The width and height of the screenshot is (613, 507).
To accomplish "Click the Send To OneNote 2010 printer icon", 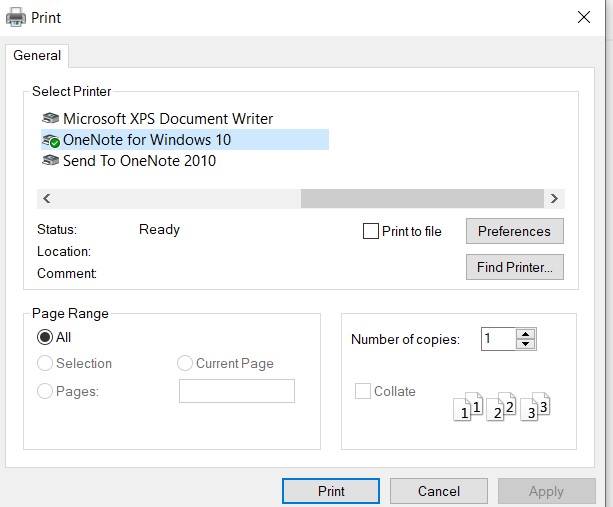I will point(51,161).
